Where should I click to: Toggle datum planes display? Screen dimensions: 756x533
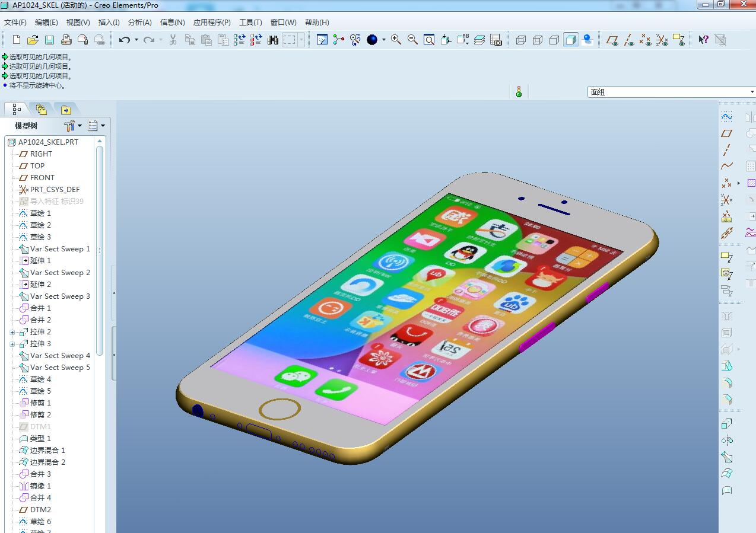[612, 40]
